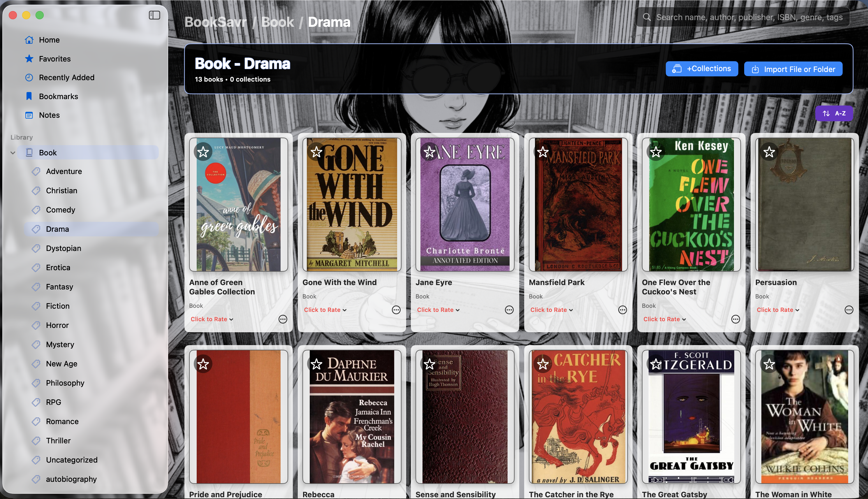Image resolution: width=868 pixels, height=499 pixels.
Task: Star One Flew Over the Cuckoo's Nest
Action: [656, 152]
